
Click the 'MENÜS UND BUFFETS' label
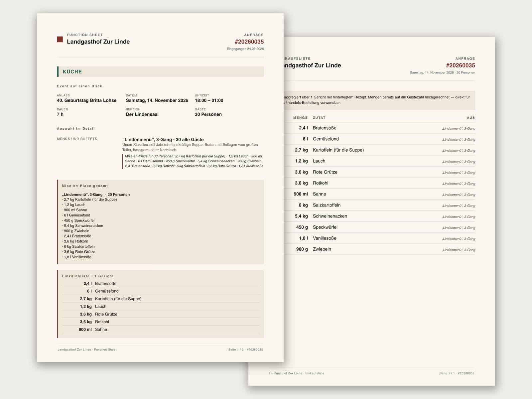(77, 139)
